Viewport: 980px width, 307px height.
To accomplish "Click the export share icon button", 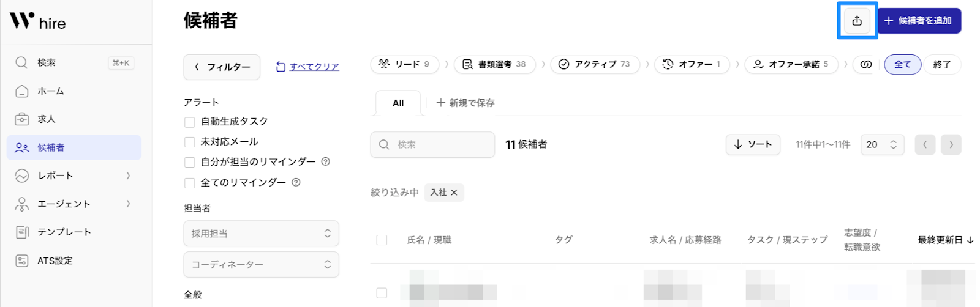I will pyautogui.click(x=857, y=21).
